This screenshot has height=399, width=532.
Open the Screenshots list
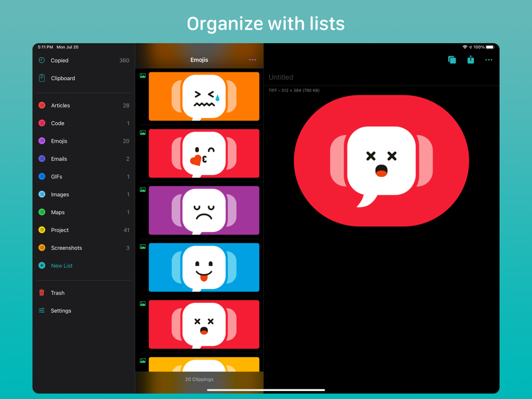pyautogui.click(x=84, y=248)
